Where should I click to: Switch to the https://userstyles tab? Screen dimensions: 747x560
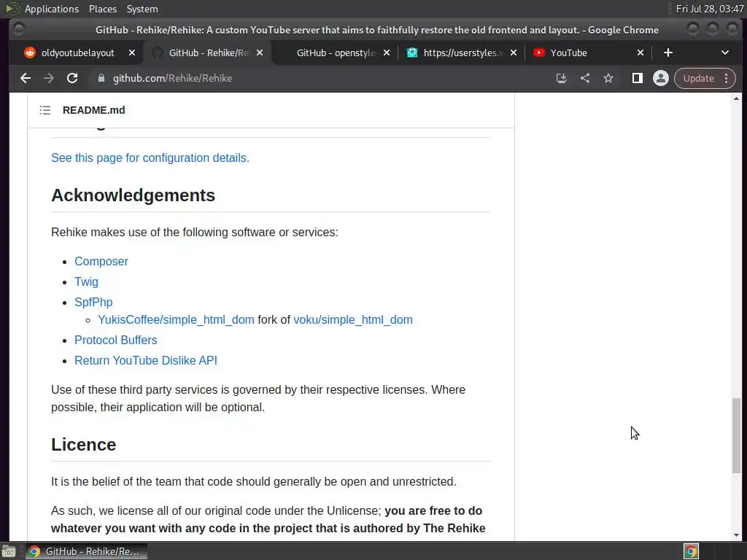coord(463,52)
